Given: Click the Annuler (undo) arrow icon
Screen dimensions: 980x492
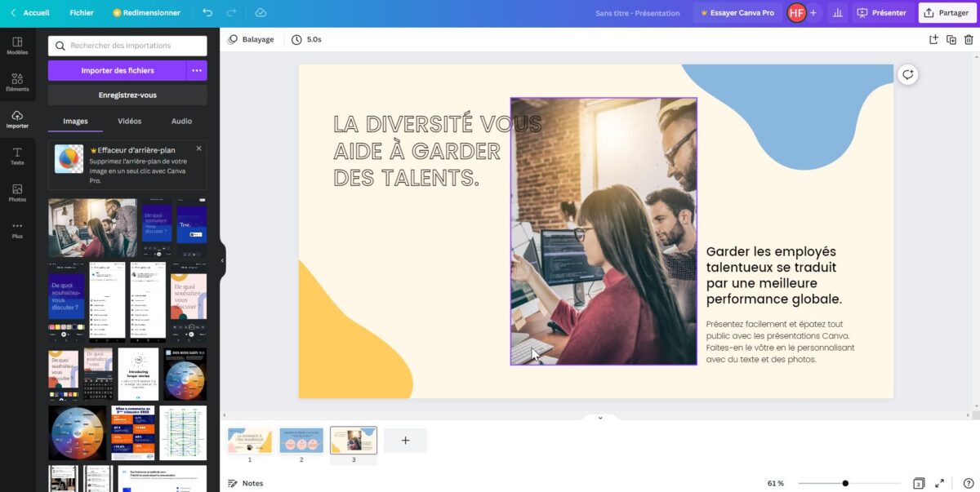Looking at the screenshot, I should pos(207,12).
